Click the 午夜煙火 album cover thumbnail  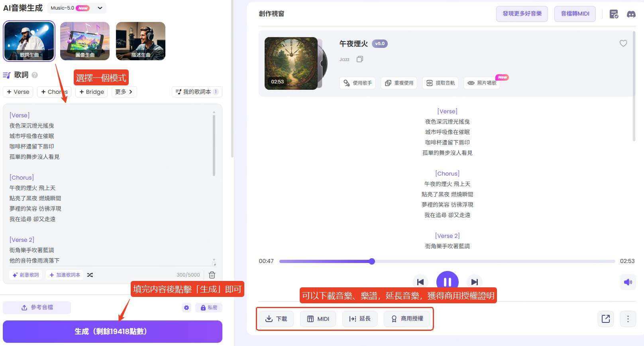click(x=291, y=63)
